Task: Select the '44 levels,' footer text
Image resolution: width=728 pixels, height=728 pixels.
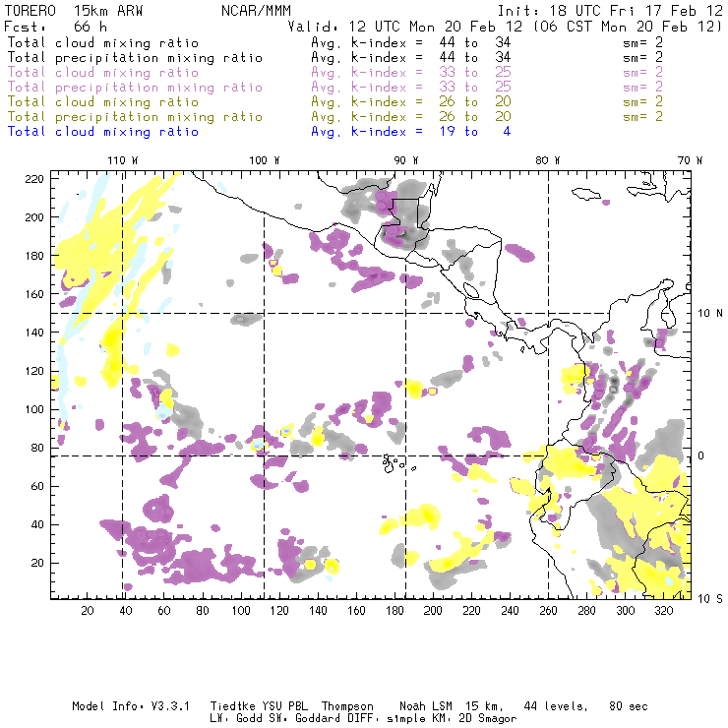Action: (556, 706)
